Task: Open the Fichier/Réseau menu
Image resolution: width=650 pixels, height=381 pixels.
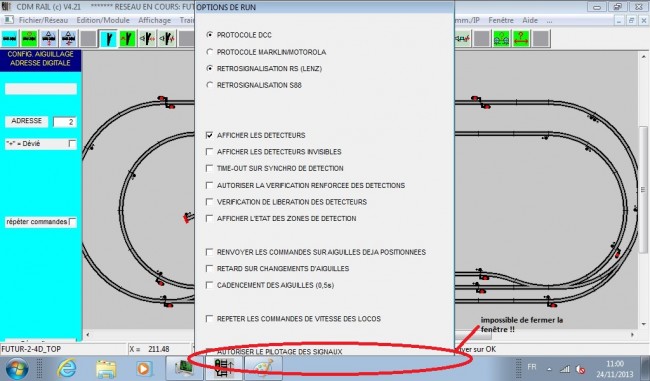Action: point(43,20)
